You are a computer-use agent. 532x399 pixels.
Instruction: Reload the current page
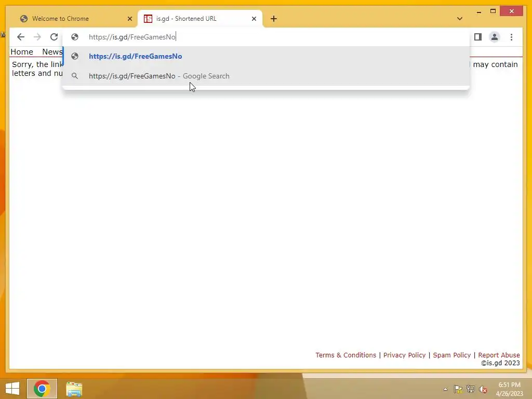pos(54,37)
